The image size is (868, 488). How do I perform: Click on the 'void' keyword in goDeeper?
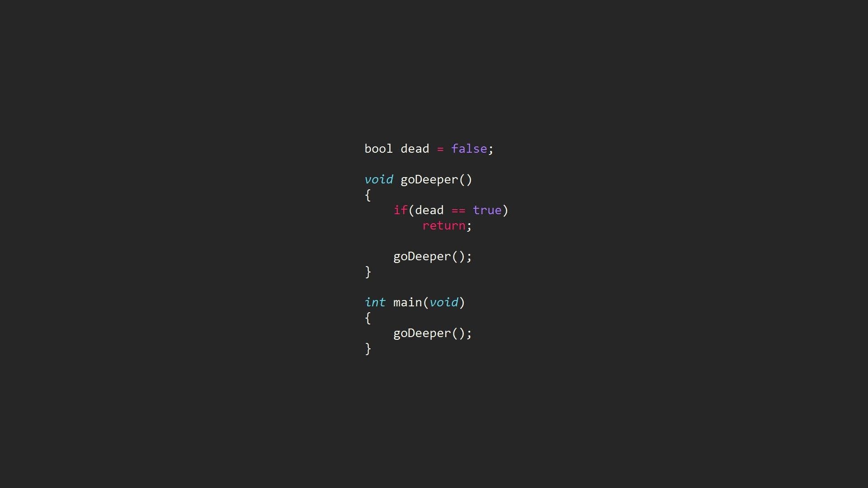[376, 179]
